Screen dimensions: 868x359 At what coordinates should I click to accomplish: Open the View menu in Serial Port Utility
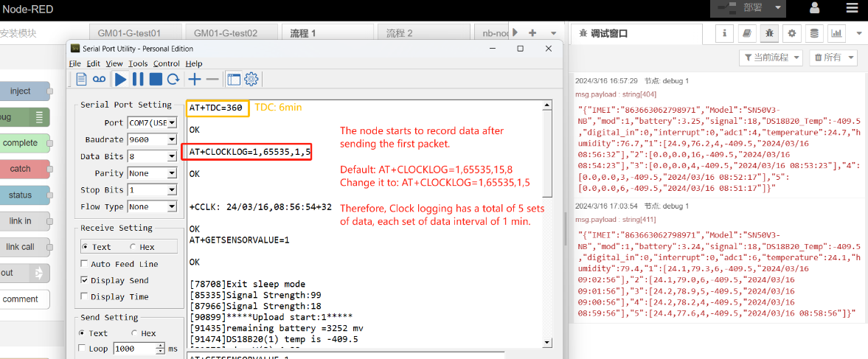pos(114,63)
